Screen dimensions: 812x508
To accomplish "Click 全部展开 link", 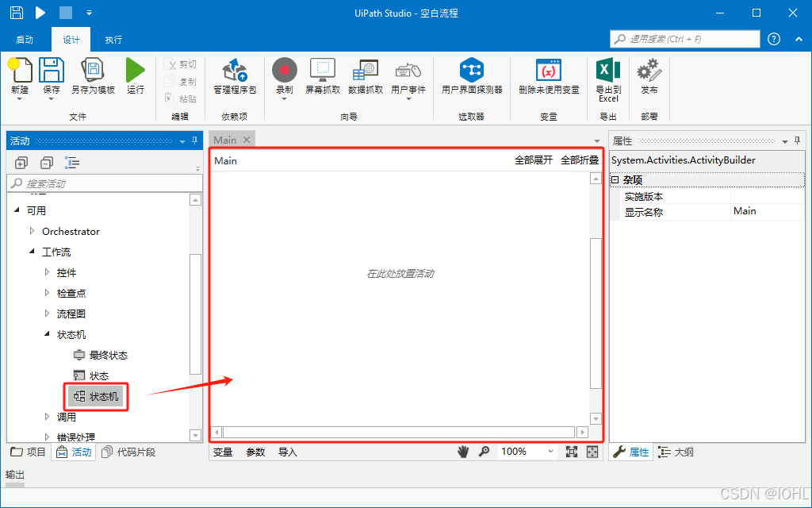I will click(534, 160).
